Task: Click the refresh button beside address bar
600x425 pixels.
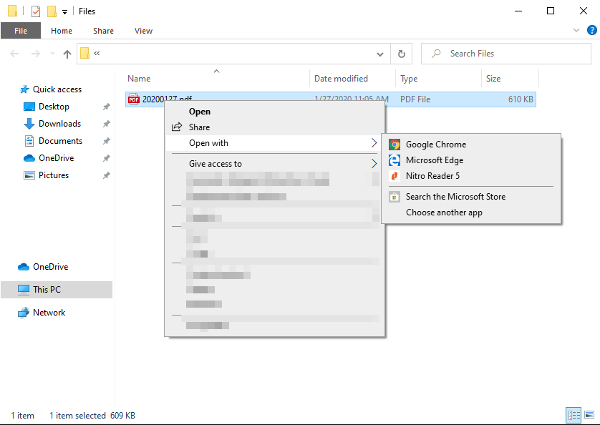Action: point(401,54)
